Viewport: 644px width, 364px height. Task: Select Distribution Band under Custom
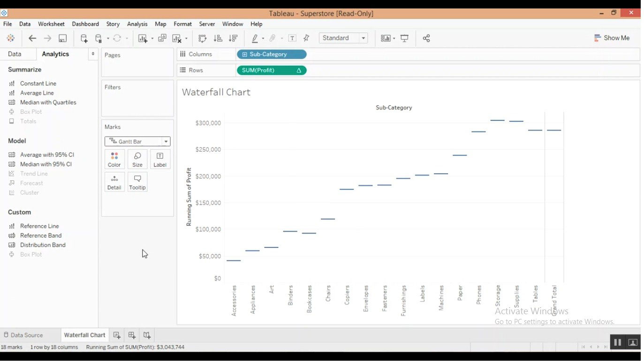point(43,245)
